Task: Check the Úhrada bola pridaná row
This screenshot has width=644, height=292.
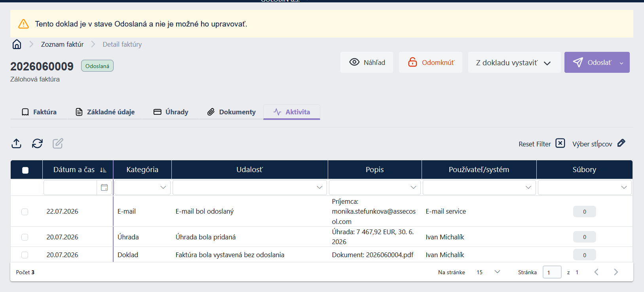Action: pos(25,237)
